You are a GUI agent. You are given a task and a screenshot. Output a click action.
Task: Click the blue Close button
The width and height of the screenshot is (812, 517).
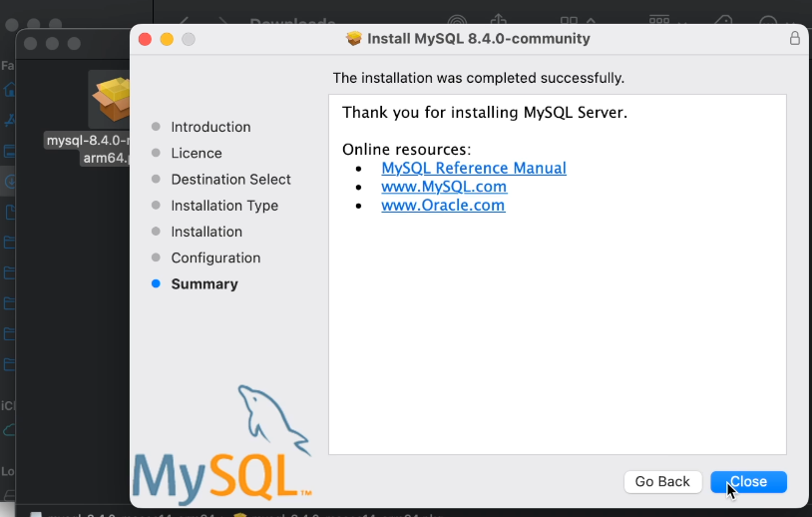[748, 482]
